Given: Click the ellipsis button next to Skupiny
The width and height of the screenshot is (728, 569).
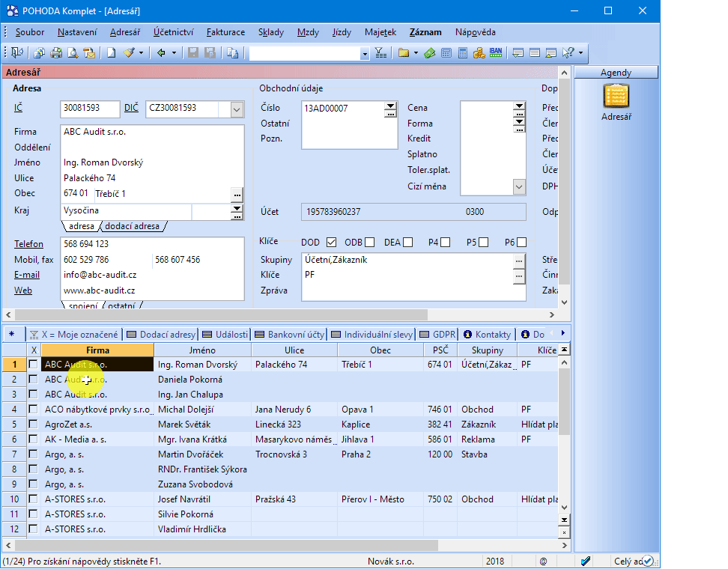Looking at the screenshot, I should (x=519, y=261).
